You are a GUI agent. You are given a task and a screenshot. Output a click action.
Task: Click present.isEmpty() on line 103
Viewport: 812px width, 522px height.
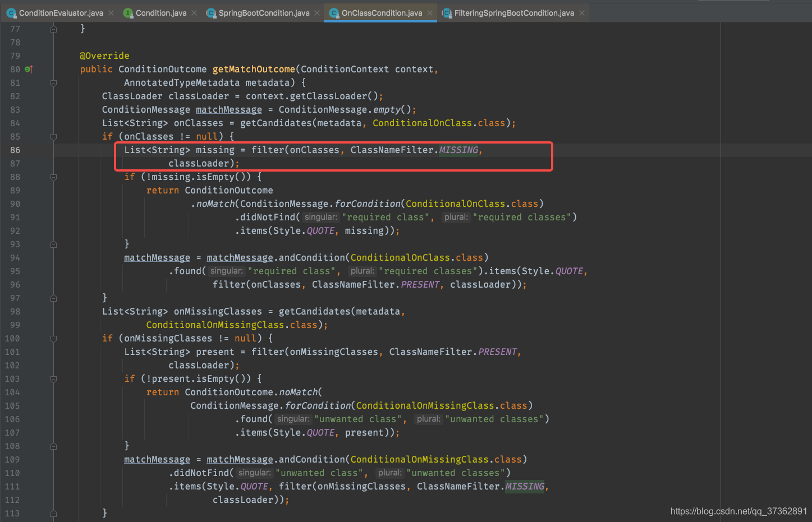[201, 378]
